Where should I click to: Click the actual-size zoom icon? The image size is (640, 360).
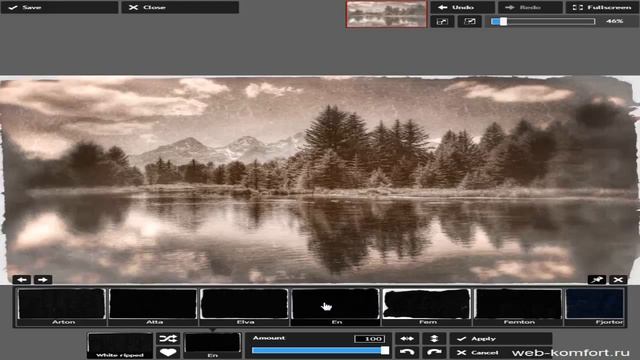click(469, 22)
